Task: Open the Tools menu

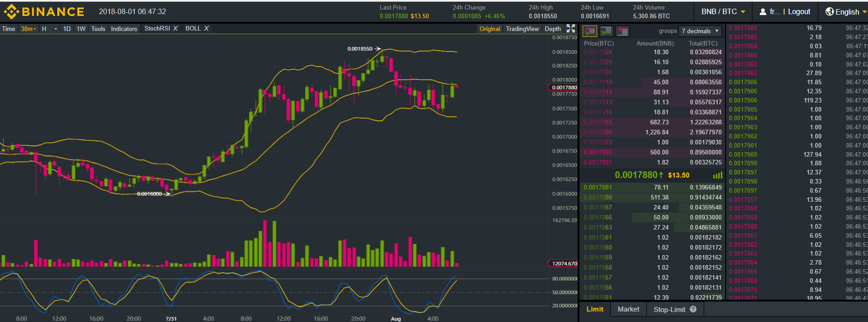Action: tap(98, 29)
